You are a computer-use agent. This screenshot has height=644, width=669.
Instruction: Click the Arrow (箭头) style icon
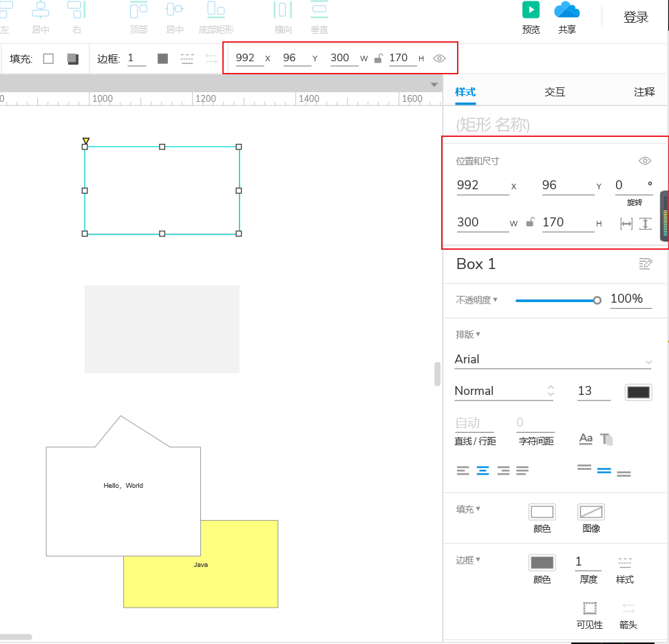coord(628,608)
